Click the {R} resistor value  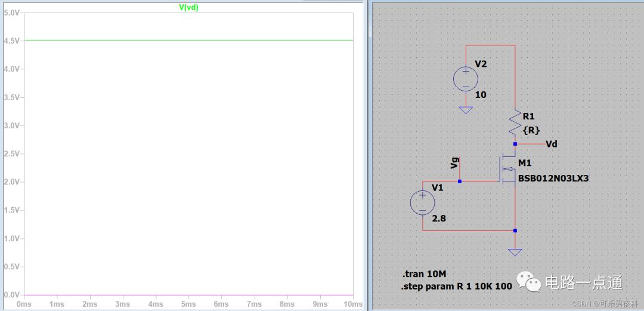(x=531, y=130)
